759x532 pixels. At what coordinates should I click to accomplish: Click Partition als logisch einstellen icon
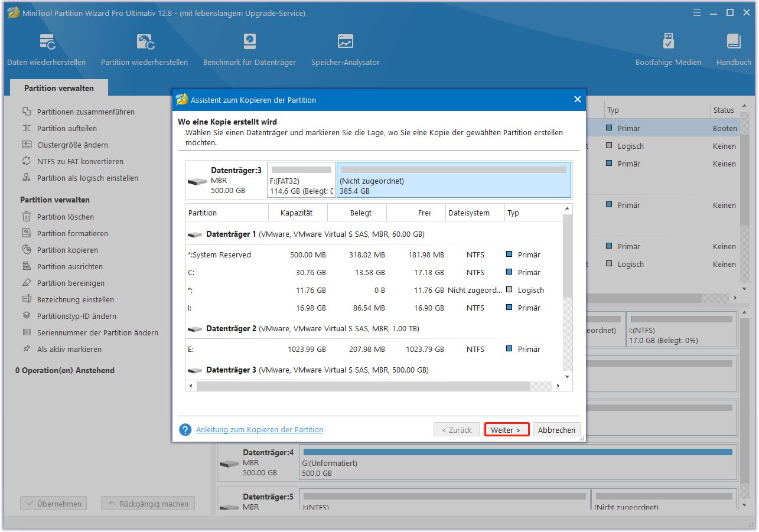click(27, 178)
